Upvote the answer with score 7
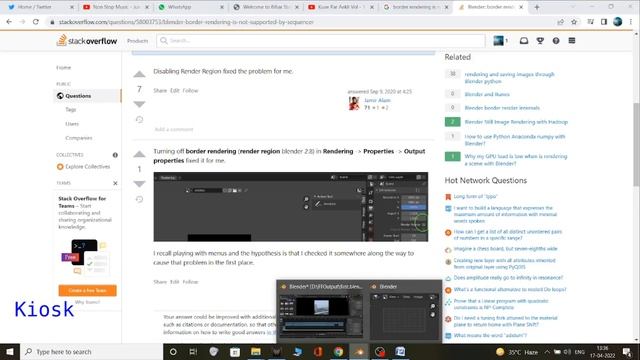This screenshot has width=640, height=360. [139, 74]
